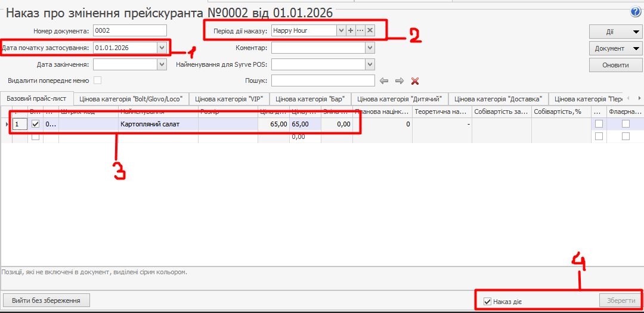This screenshot has width=644, height=313.
Task: Uncheck the include checkbox for Картопляний салат
Action: pos(35,124)
